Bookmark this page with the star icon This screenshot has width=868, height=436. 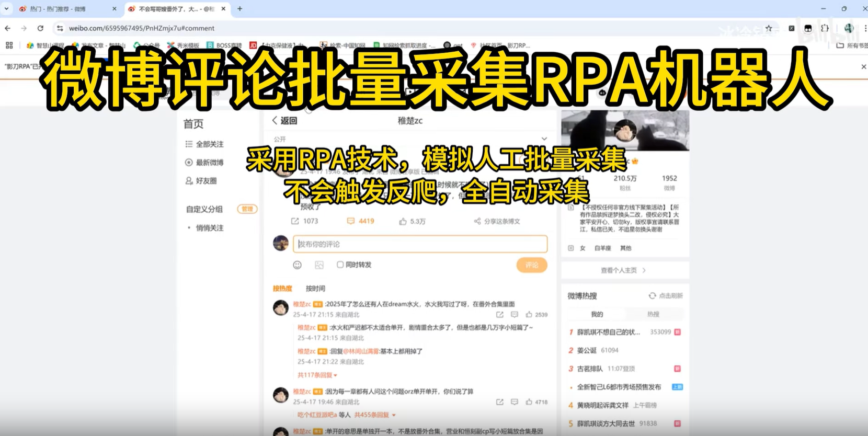769,28
